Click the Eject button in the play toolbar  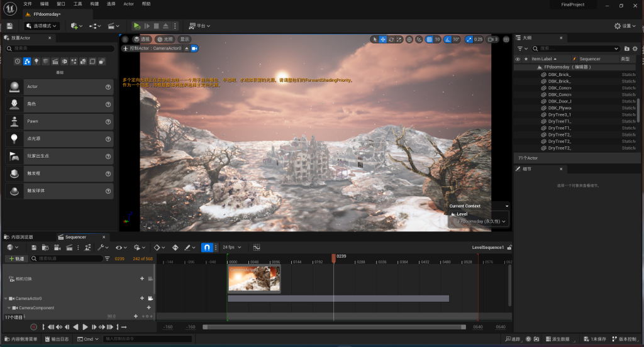click(x=165, y=26)
